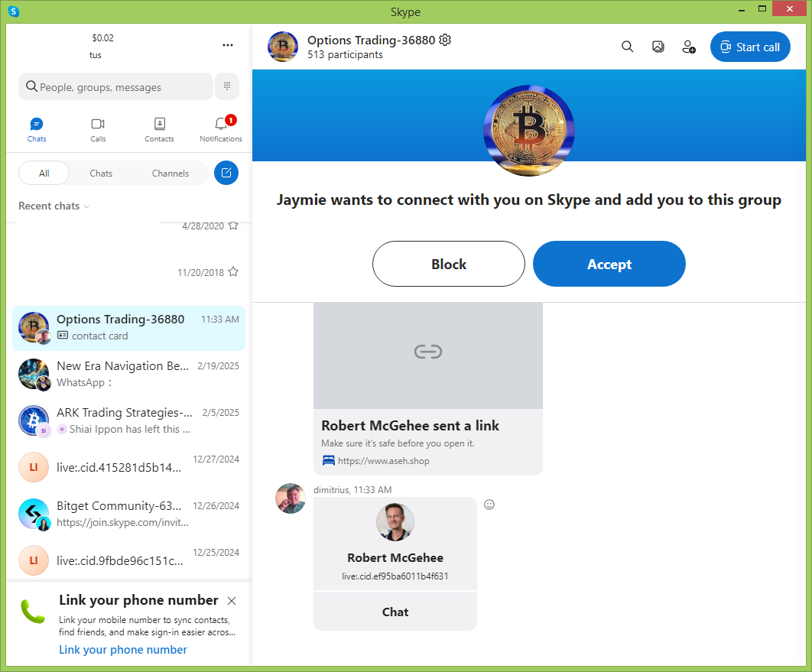
Task: Minimize the Skype window
Action: (742, 10)
